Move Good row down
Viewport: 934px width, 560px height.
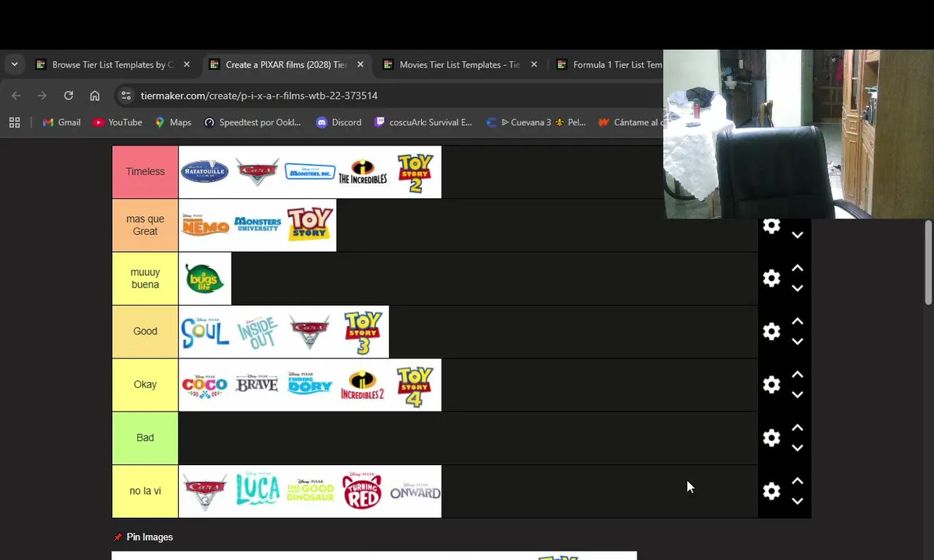[797, 341]
